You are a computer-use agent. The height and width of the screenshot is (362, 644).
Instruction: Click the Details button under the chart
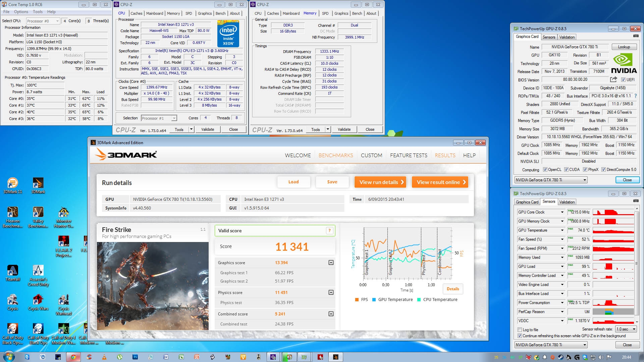(x=453, y=289)
